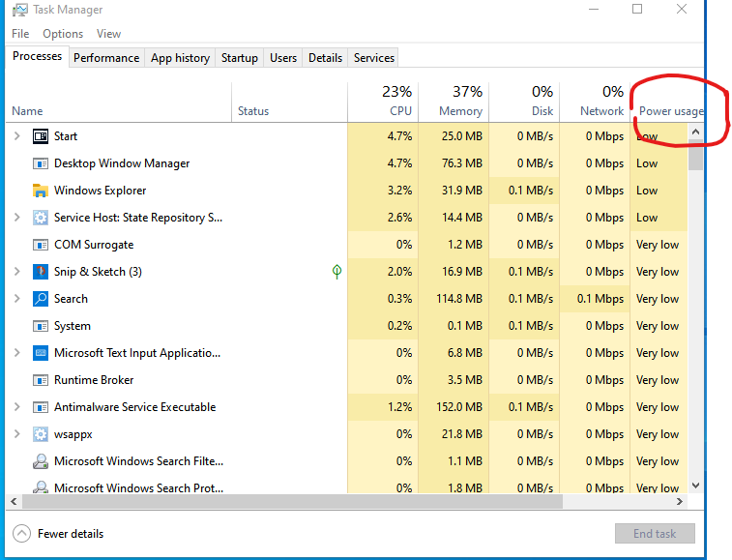Sort processes by Memory column
This screenshot has height=560, width=732.
coord(454,103)
